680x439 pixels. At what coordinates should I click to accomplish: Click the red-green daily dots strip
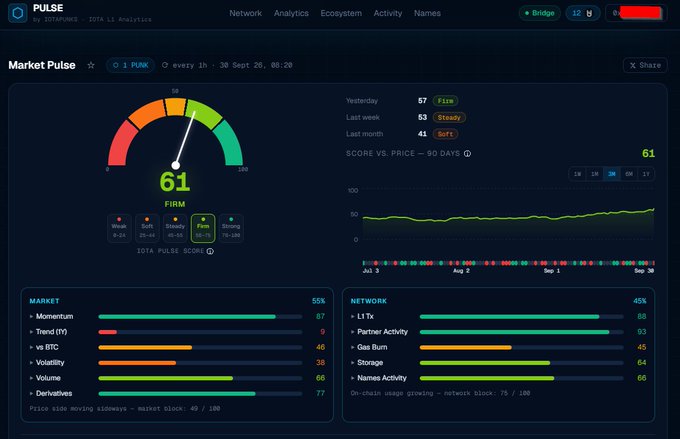coord(508,263)
